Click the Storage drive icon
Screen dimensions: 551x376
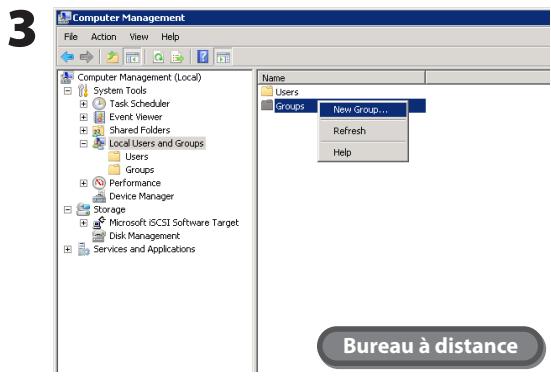(83, 209)
